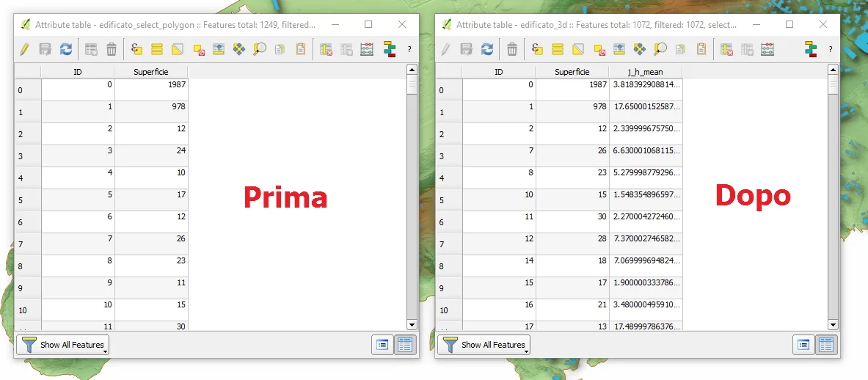Viewport: 868px width, 380px height.
Task: Open Show All Features filter in edificato_3d window
Action: click(x=484, y=345)
